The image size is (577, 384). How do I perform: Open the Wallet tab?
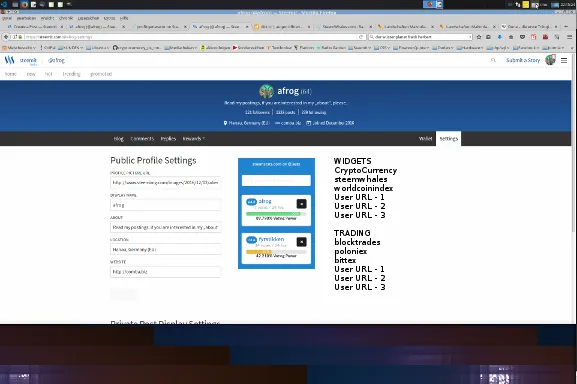[425, 139]
